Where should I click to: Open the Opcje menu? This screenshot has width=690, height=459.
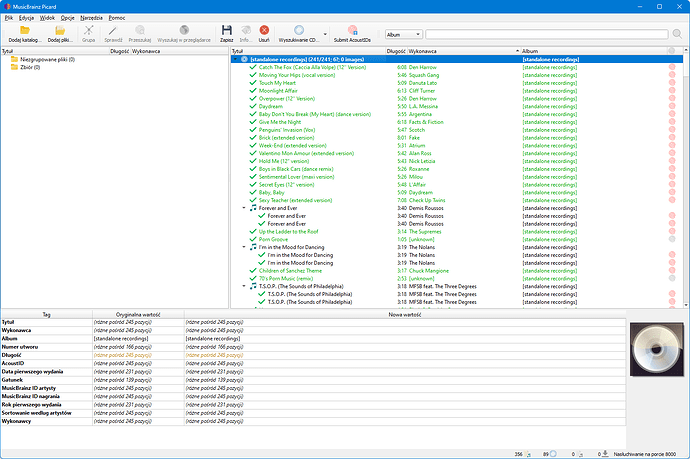coord(67,18)
